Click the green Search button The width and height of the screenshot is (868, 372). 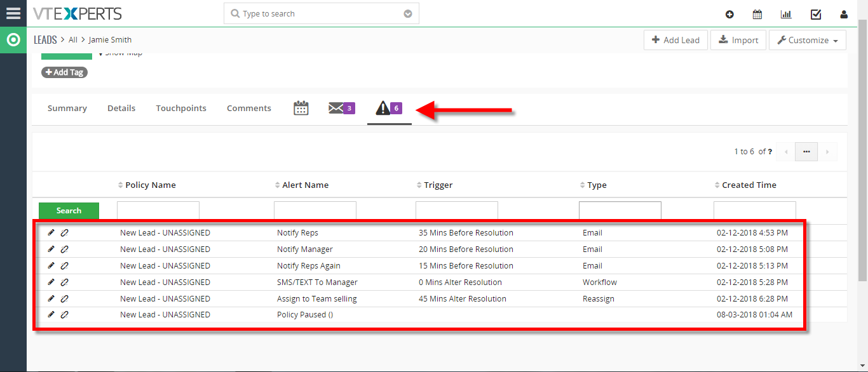point(69,211)
